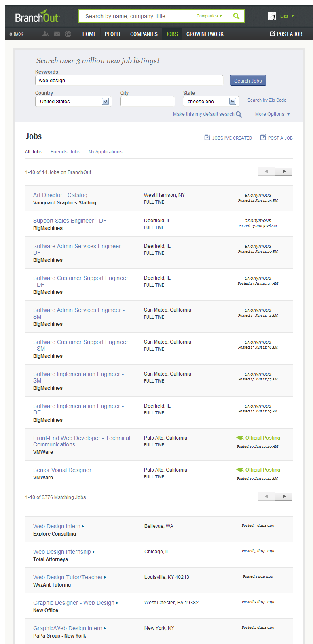
Task: Open Front-End Web Developer job listing
Action: coord(82,441)
